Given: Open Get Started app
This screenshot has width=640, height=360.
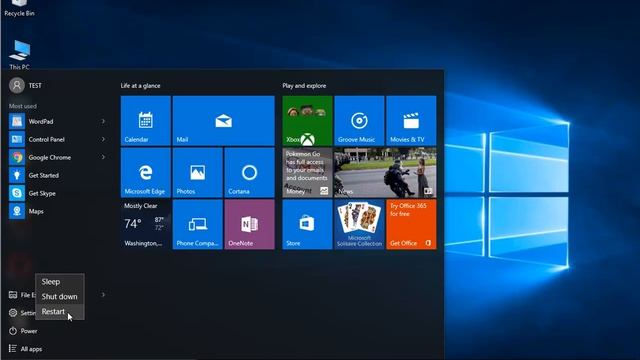Looking at the screenshot, I should point(57,175).
